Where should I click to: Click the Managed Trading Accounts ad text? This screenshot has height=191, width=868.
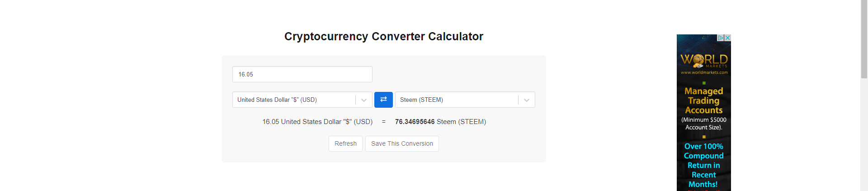pos(704,100)
